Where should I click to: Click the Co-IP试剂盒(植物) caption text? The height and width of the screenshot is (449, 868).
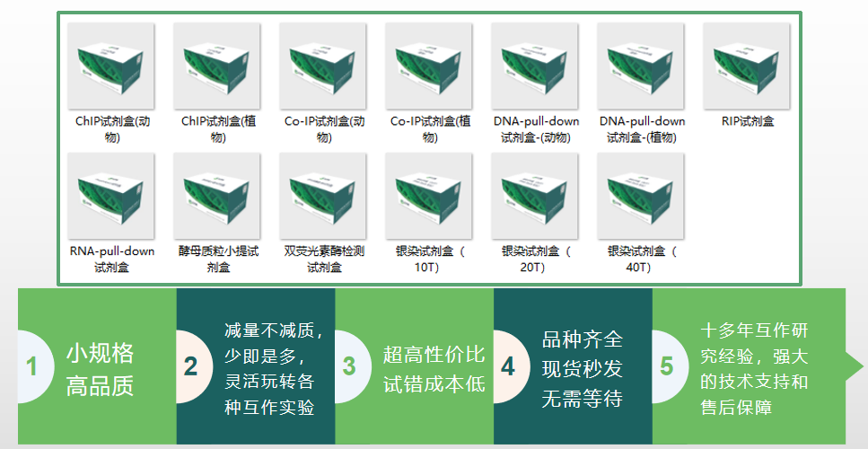[x=431, y=129]
